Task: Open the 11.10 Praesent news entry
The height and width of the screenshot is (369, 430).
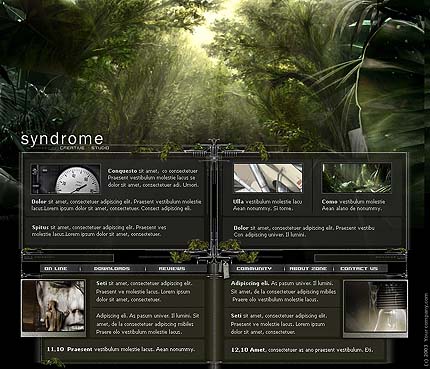Action: (x=121, y=349)
